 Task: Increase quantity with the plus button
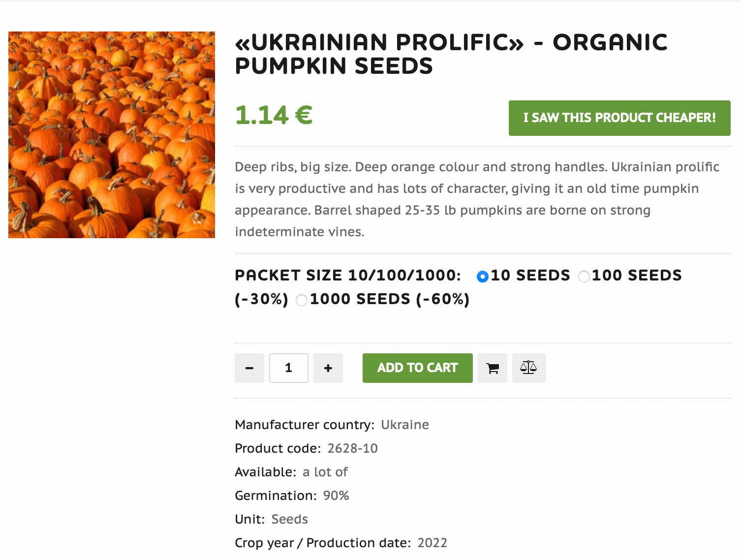click(328, 368)
